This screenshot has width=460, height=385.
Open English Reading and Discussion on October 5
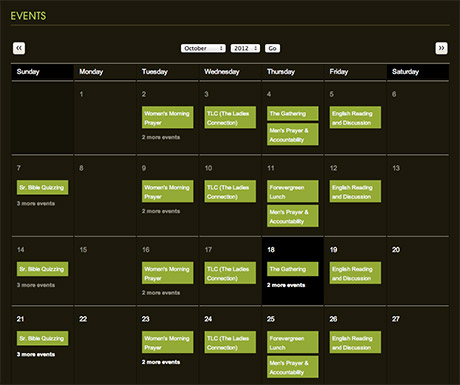(x=355, y=117)
